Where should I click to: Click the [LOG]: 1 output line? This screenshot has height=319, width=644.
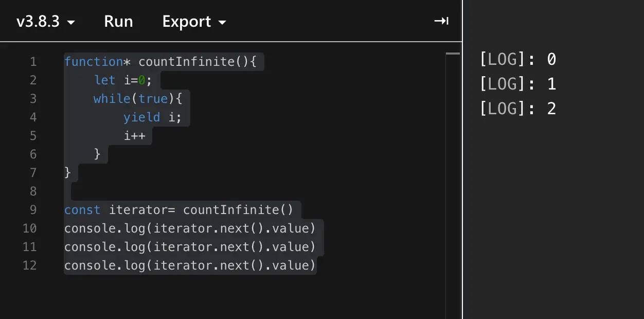[x=518, y=84]
